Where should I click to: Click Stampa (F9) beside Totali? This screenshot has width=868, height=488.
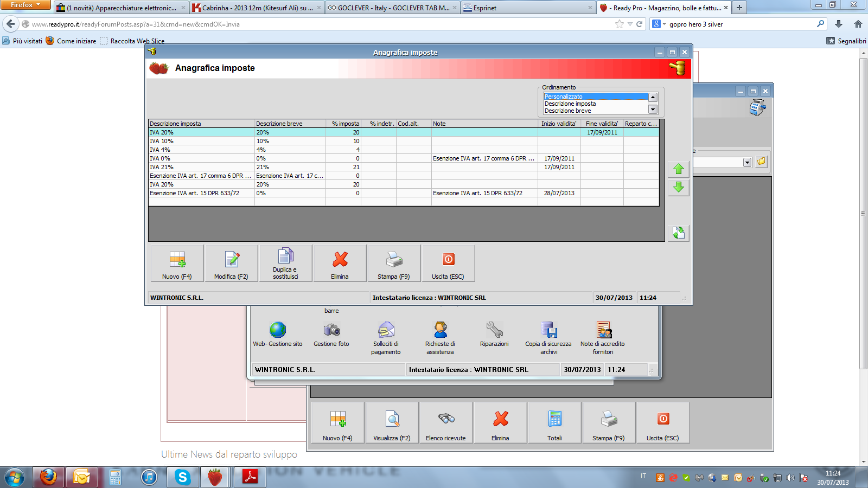pyautogui.click(x=609, y=423)
